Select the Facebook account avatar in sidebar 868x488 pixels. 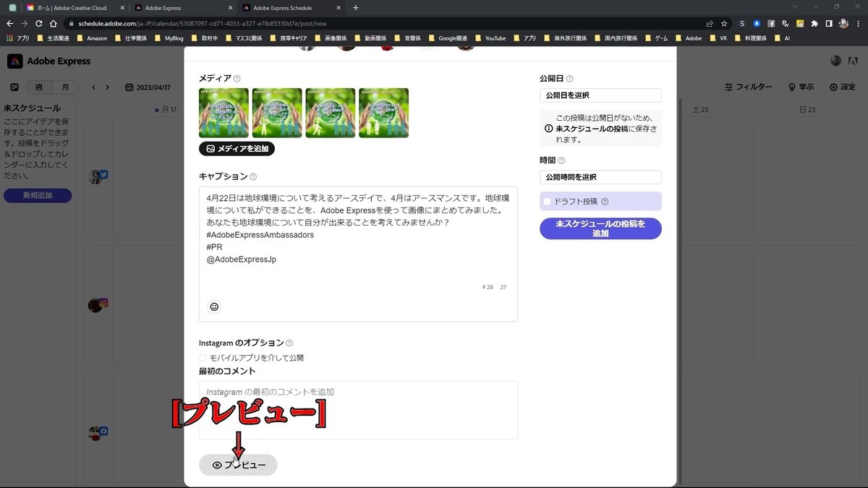coord(98,433)
